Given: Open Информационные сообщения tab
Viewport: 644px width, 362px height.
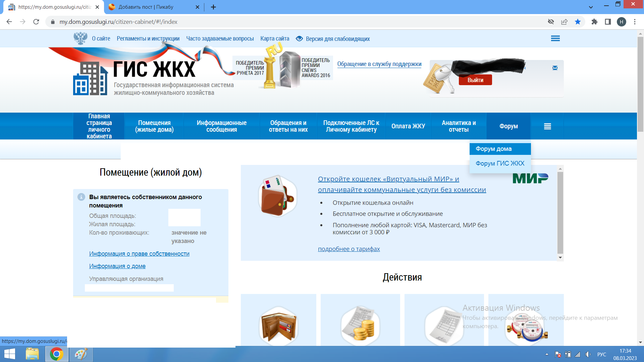Looking at the screenshot, I should point(221,126).
